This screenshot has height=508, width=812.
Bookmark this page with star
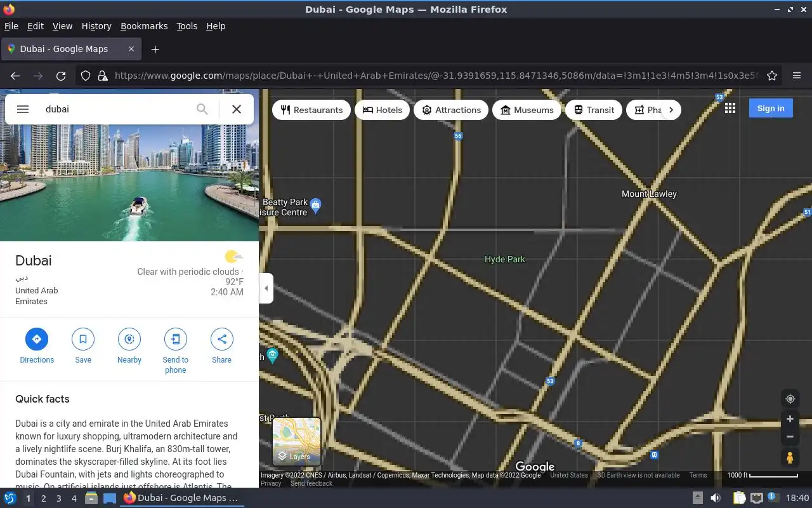[772, 76]
